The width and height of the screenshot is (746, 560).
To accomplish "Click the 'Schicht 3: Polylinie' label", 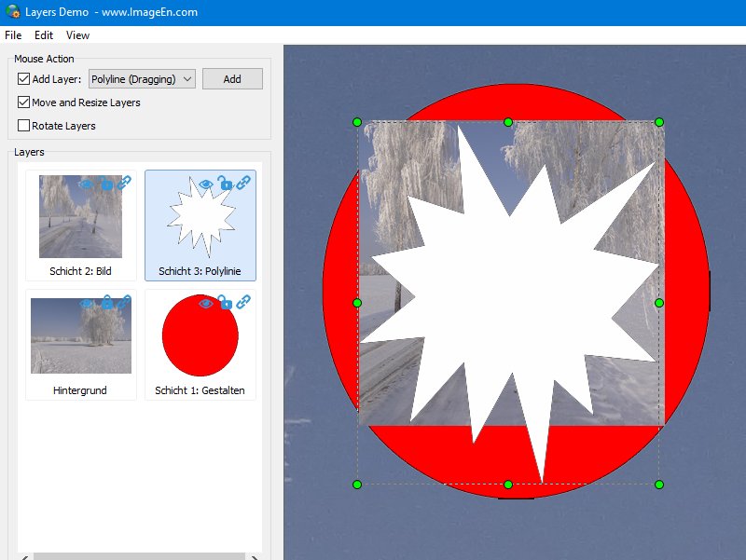I will pyautogui.click(x=200, y=271).
